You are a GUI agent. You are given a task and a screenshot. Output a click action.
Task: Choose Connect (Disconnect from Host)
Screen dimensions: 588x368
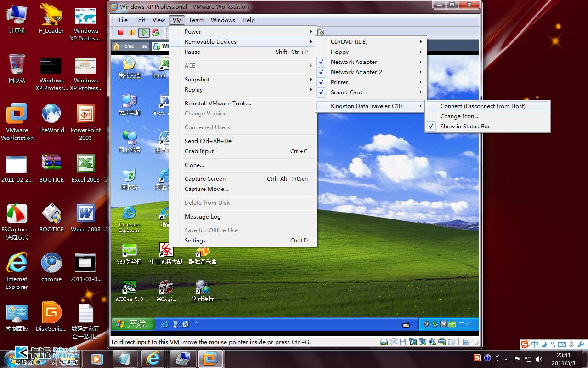point(487,106)
